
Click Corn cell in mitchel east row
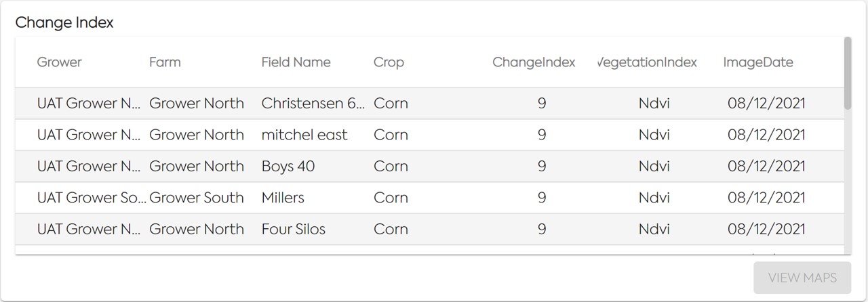coord(391,135)
